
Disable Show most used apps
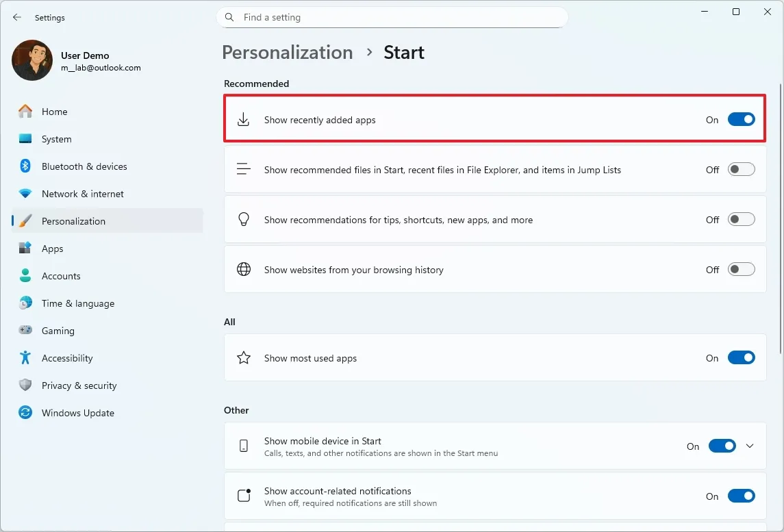pyautogui.click(x=741, y=357)
